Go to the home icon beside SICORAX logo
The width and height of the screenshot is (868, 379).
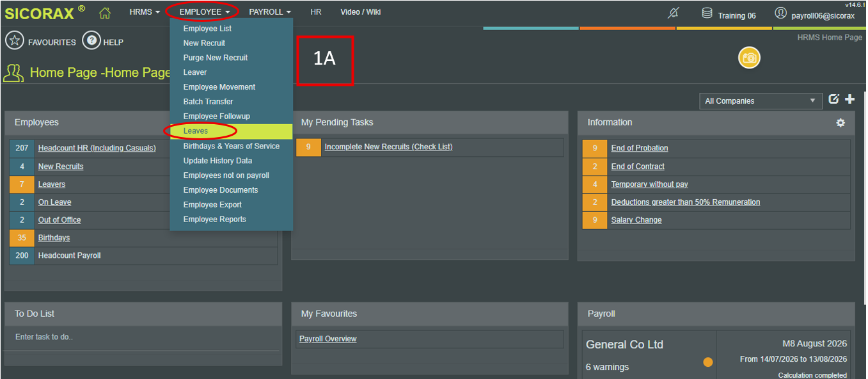(105, 12)
